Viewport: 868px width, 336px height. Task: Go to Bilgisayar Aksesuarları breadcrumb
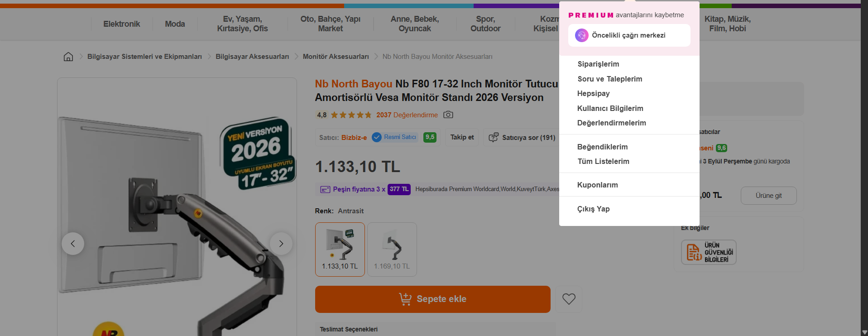tap(252, 57)
